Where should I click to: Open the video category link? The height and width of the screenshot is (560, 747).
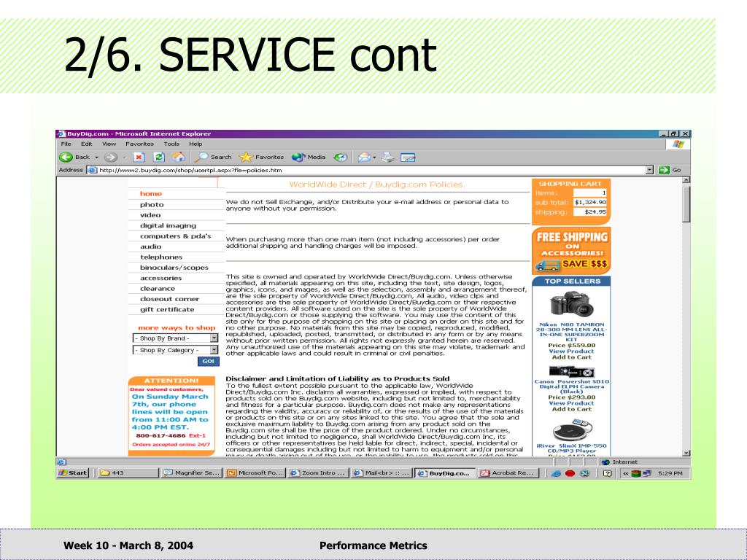(150, 215)
